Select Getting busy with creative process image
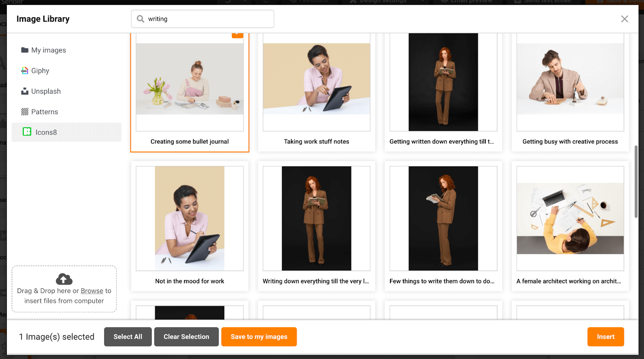 click(570, 82)
